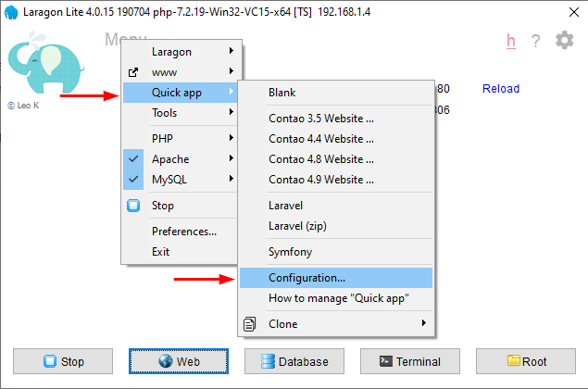This screenshot has width=588, height=389.
Task: Open the Root folder button
Action: [x=526, y=361]
